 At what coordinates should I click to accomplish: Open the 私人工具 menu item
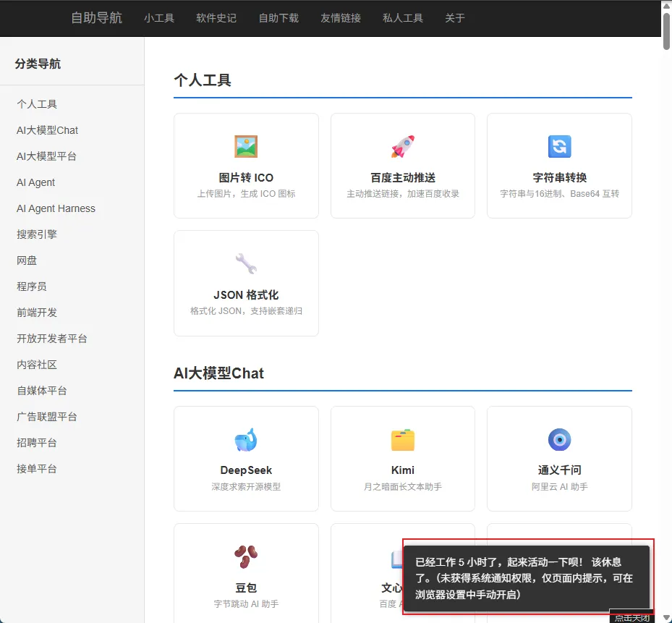pos(403,18)
